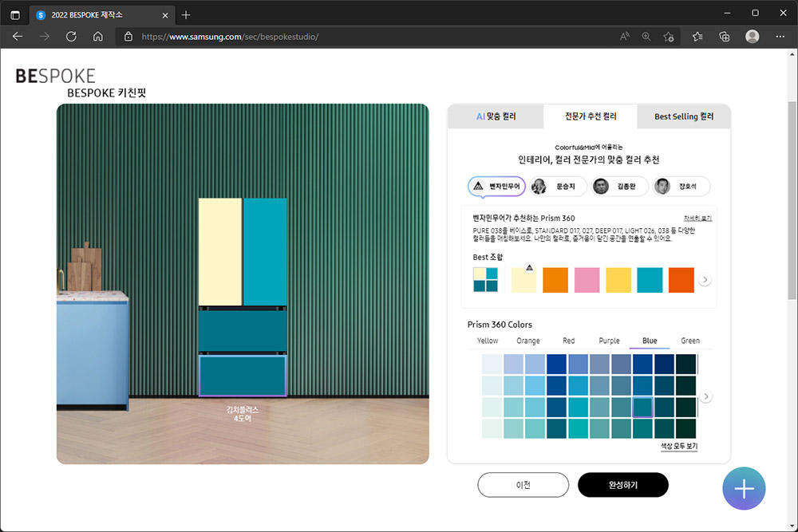Switch to the 전문가 추천 컬러 tab
Screen dimensions: 798x532
point(591,116)
